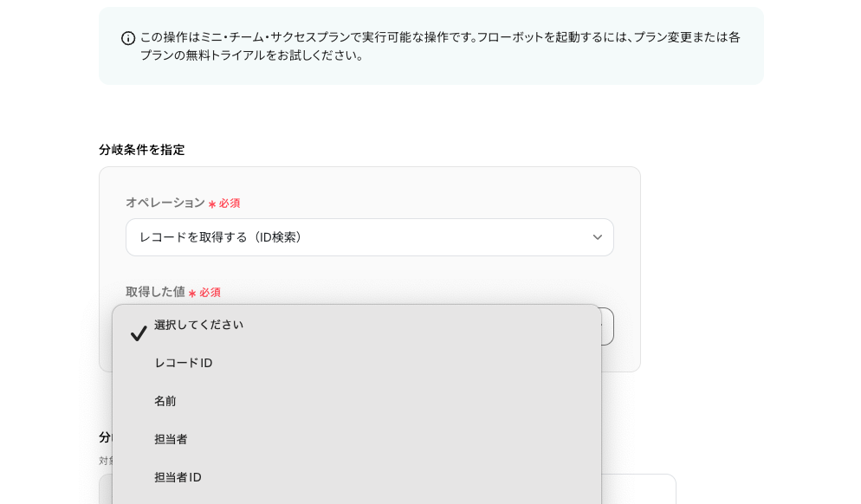Image resolution: width=861 pixels, height=504 pixels.
Task: Choose レコードID from the list
Action: 184,363
